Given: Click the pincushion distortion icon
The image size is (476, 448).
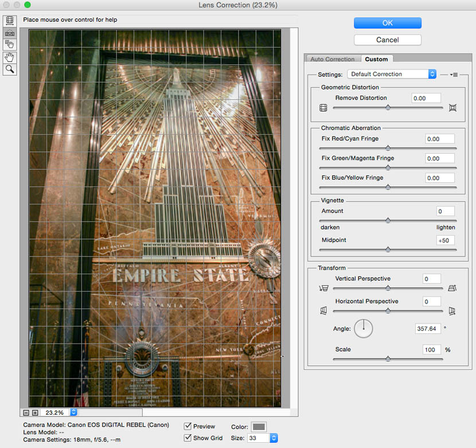Looking at the screenshot, I should point(452,108).
